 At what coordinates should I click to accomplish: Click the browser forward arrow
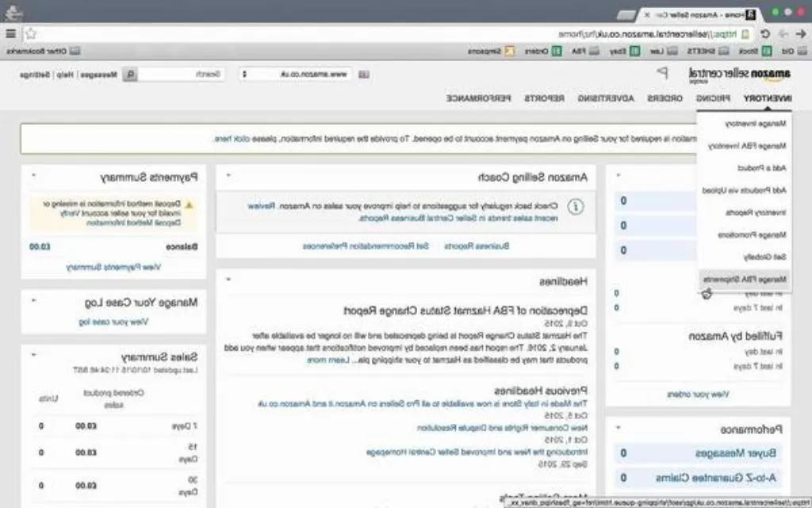[783, 33]
